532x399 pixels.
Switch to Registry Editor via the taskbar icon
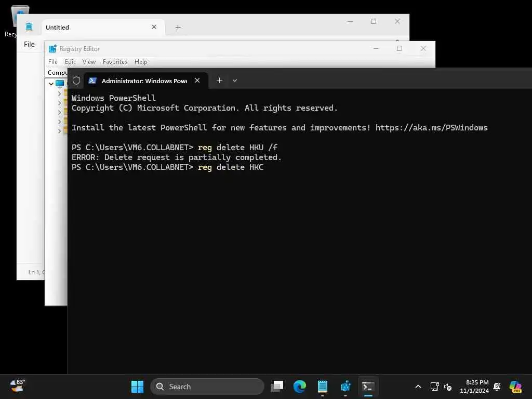345,387
